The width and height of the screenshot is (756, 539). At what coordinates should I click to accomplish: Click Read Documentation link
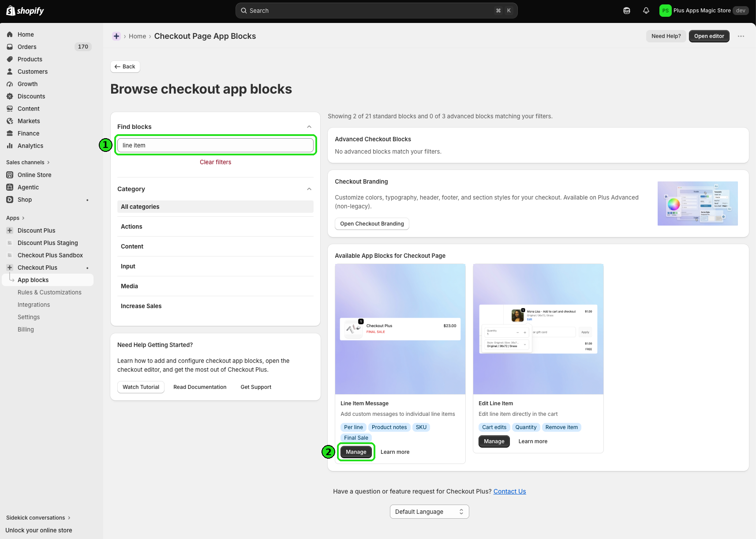[200, 387]
